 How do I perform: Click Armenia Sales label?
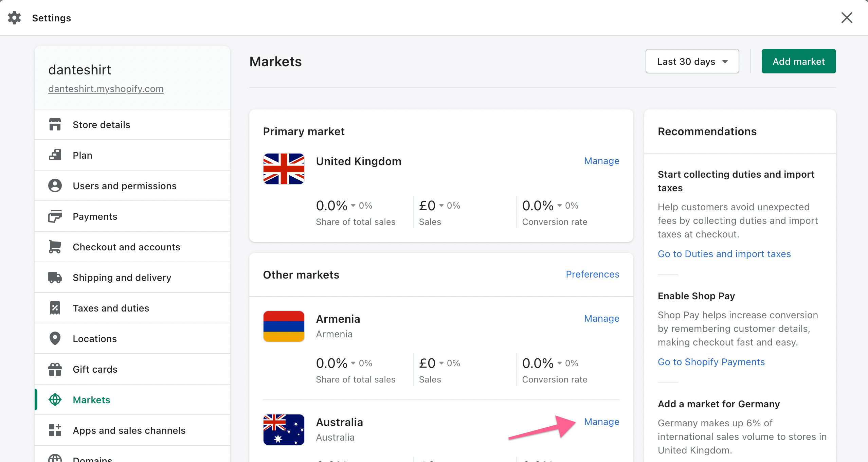430,379
